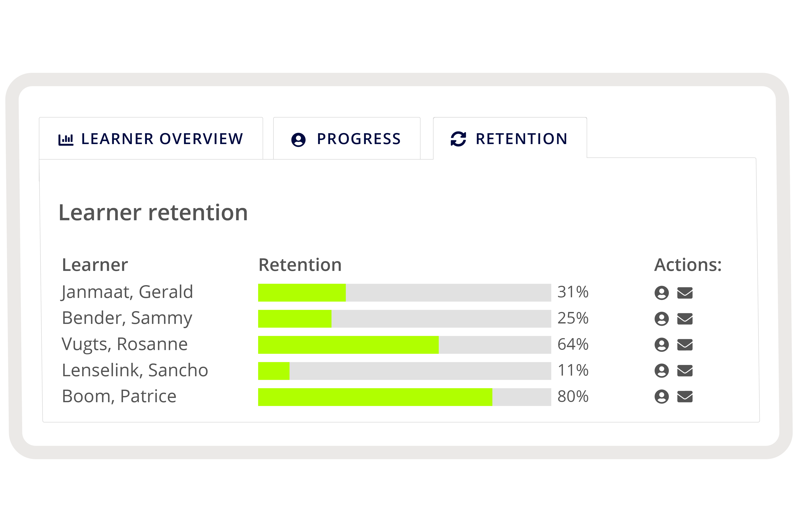Select the Retention tab
This screenshot has height=532, width=798.
[510, 139]
